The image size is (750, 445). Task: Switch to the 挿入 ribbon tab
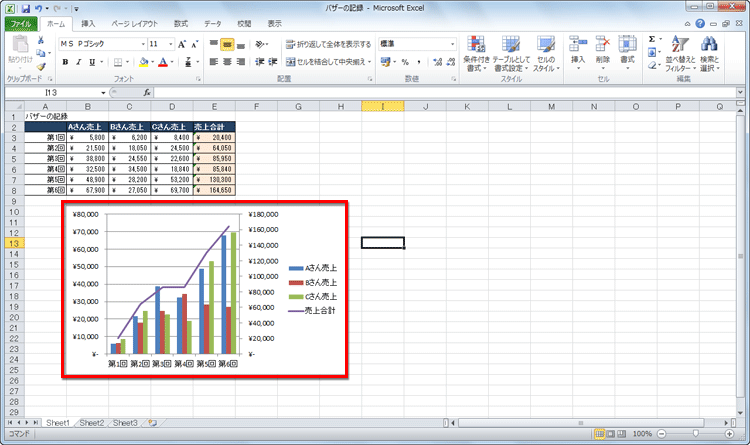[88, 23]
